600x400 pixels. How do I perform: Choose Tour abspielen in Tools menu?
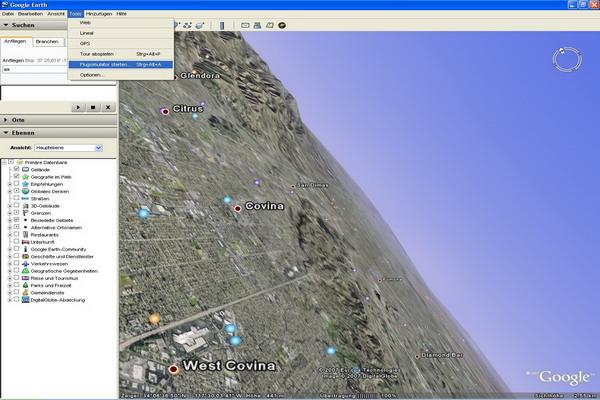(121, 54)
